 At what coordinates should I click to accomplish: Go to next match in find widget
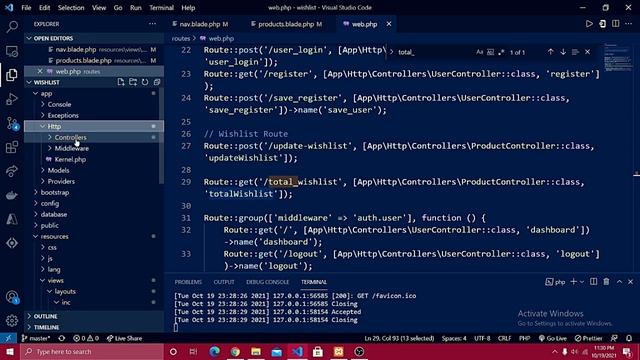(563, 52)
